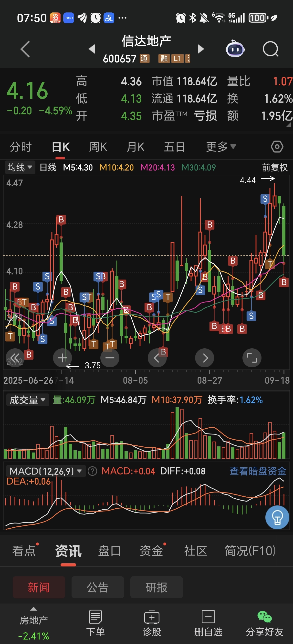Screen dimensions: 293x644
Task: Switch to 周K chart tab
Action: click(98, 147)
